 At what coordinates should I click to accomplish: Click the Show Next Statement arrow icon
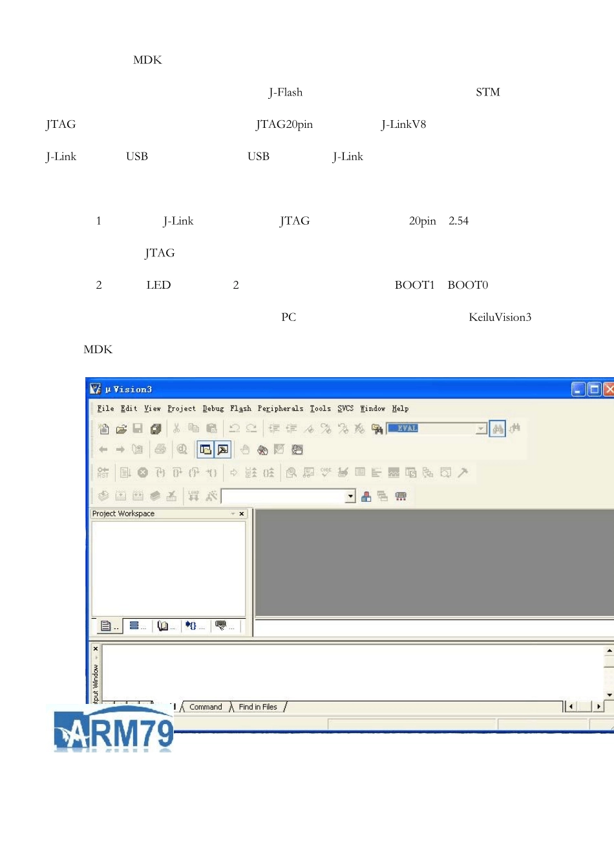coord(234,473)
